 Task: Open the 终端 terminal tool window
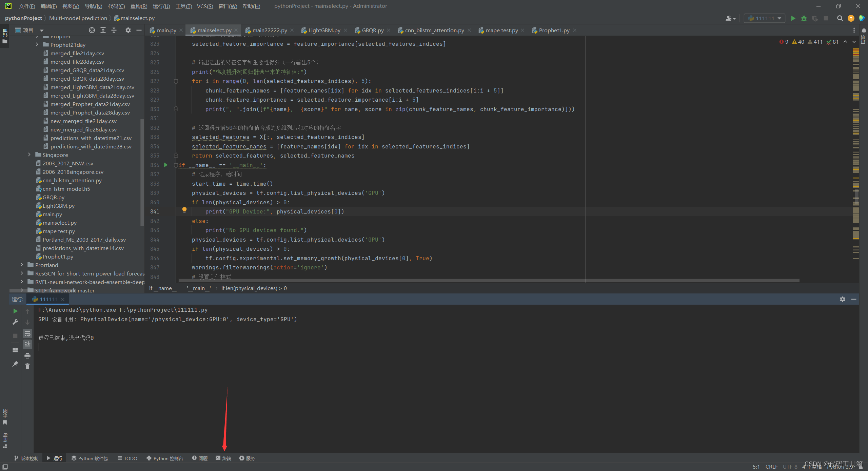coord(224,458)
